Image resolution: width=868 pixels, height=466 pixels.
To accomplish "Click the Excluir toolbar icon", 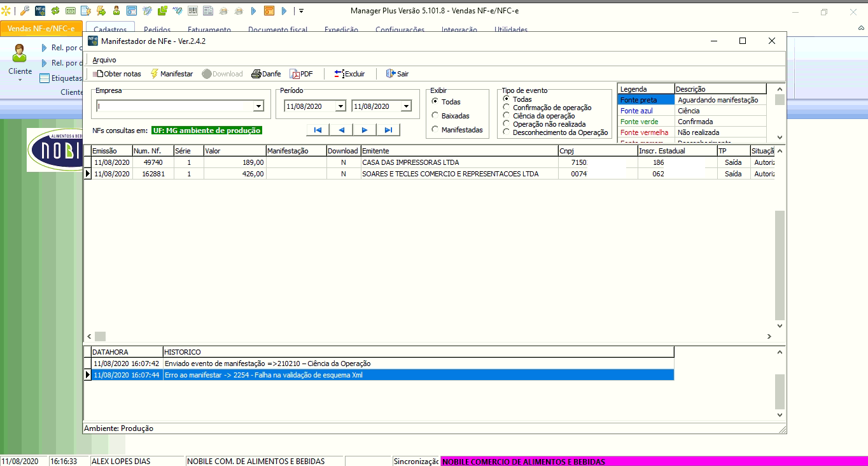I will (x=339, y=74).
